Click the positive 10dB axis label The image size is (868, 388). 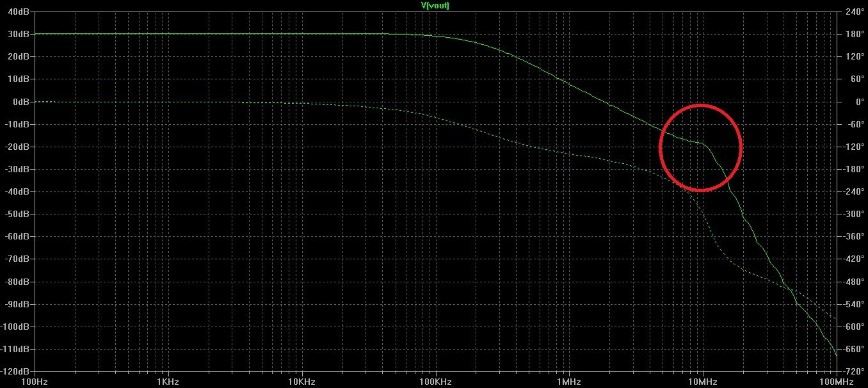coord(19,79)
